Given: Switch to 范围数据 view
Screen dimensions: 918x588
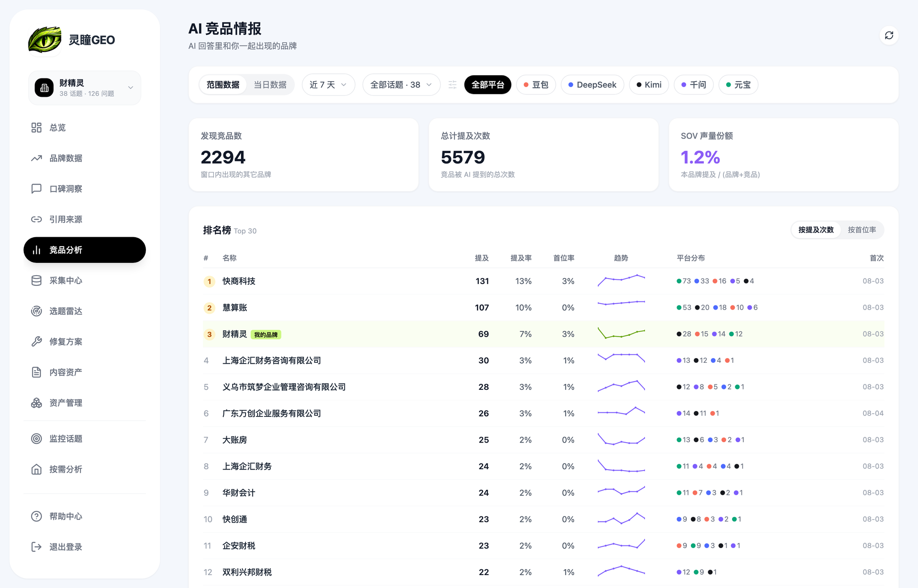Looking at the screenshot, I should (223, 85).
